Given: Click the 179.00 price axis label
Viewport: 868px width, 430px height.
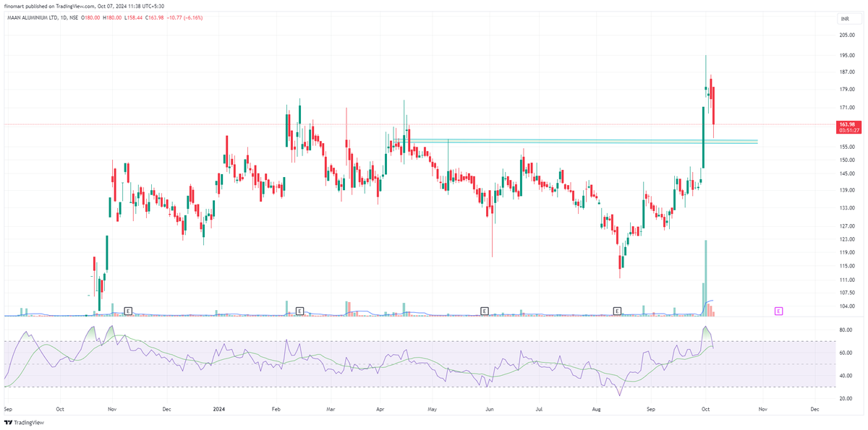Looking at the screenshot, I should [x=848, y=90].
